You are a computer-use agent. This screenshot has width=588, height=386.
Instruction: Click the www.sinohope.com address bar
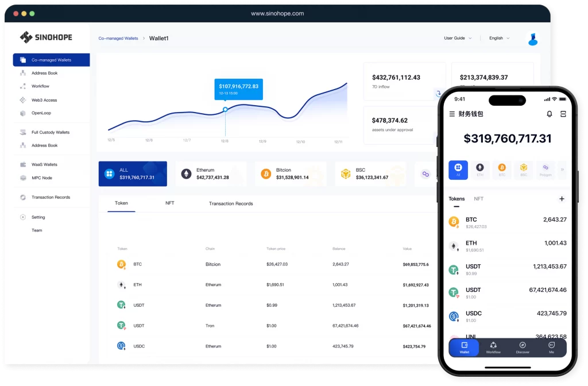[x=277, y=14]
